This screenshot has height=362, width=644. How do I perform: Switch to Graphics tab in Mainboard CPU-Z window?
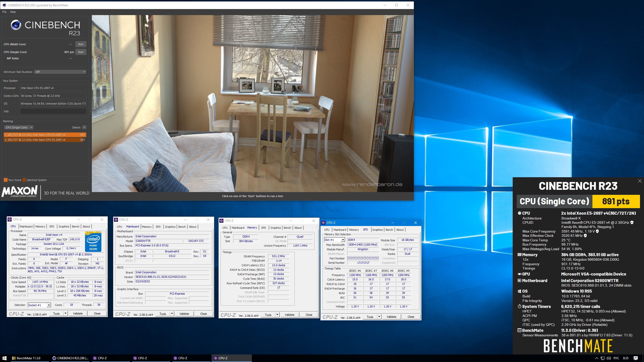pyautogui.click(x=170, y=227)
